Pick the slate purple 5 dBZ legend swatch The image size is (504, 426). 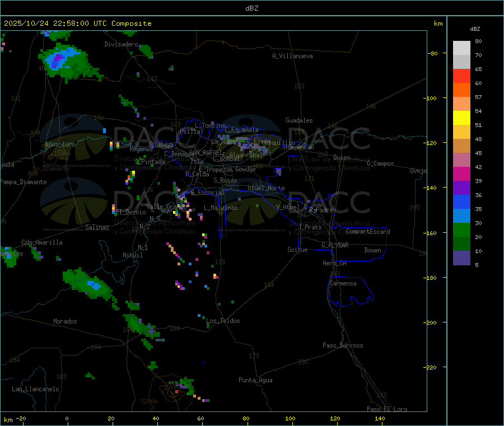tap(461, 258)
